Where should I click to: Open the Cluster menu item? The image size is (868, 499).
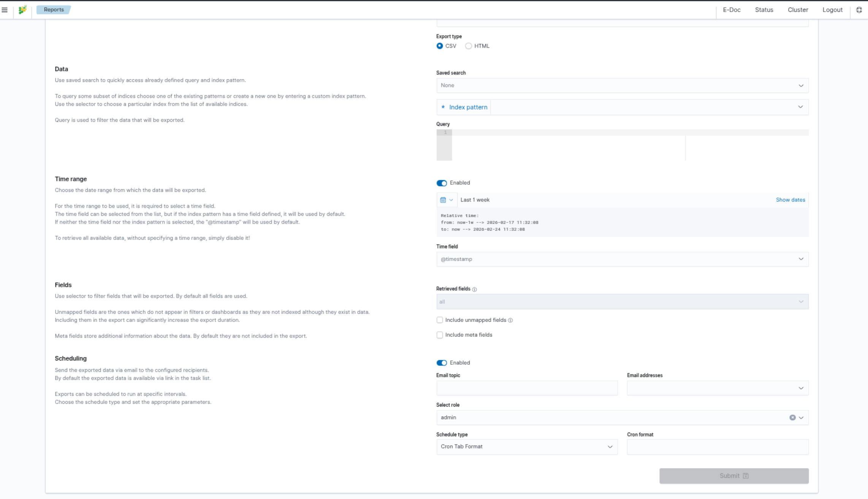click(798, 10)
